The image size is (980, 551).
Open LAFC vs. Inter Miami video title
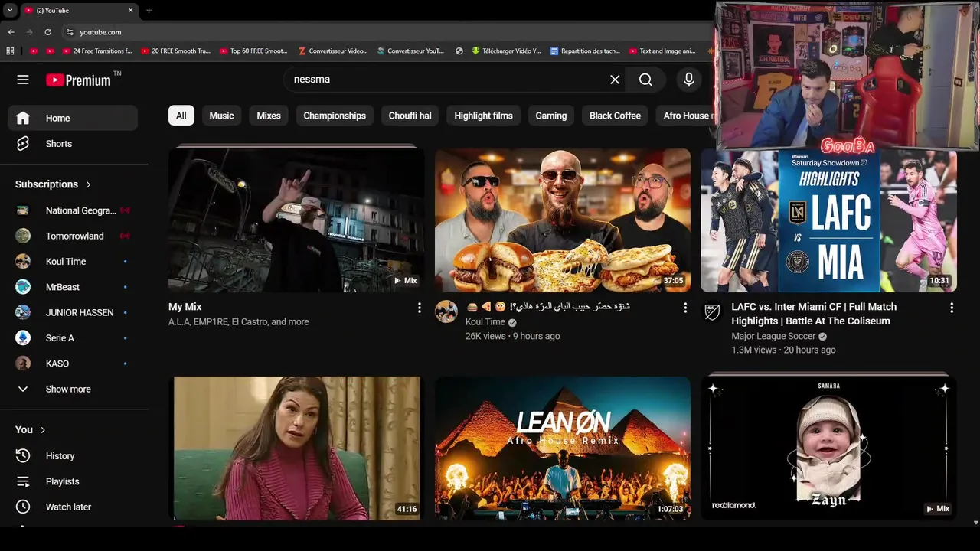coord(814,314)
